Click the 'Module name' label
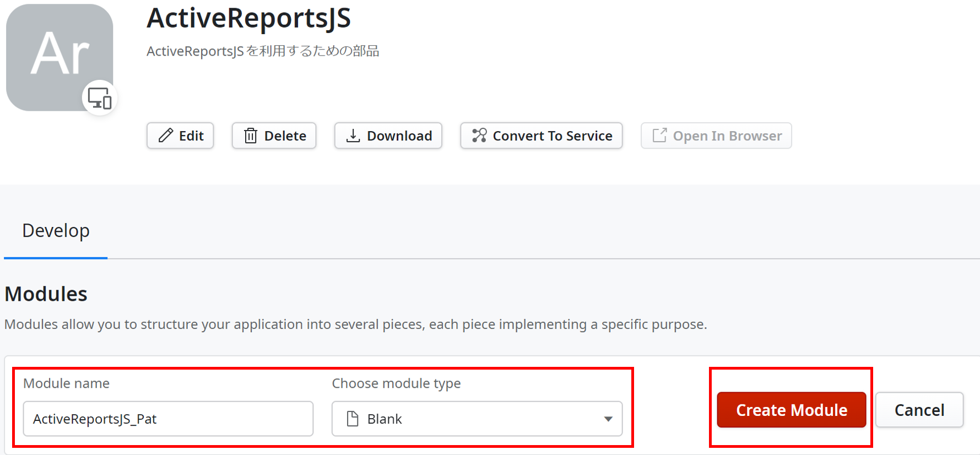980x455 pixels. 66,383
